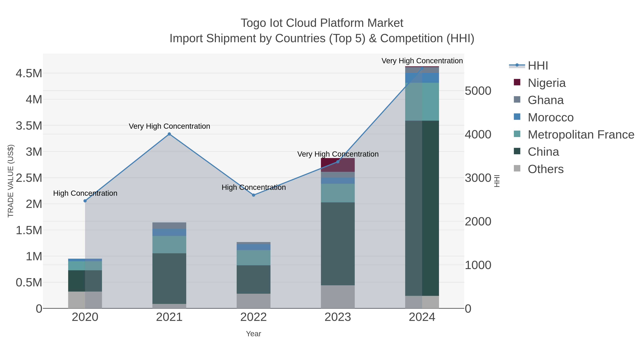Click 'Very High Concentration' label above 2024
This screenshot has width=644, height=362.
pyautogui.click(x=422, y=61)
